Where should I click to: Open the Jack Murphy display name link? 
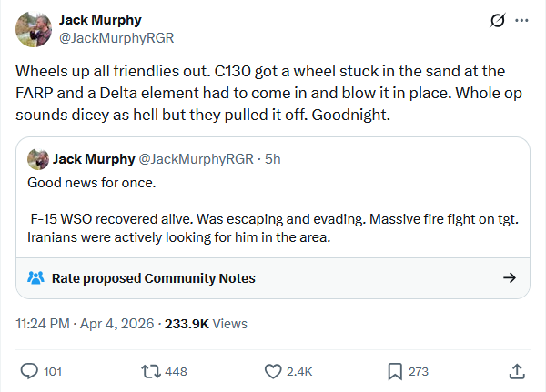(100, 20)
